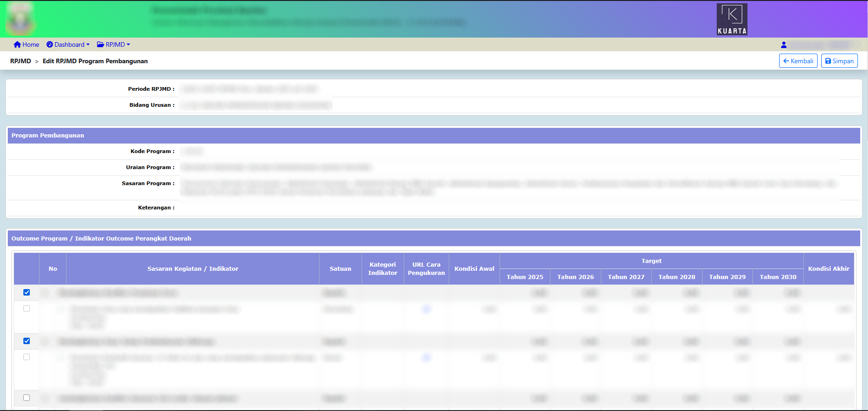Screen dimensions: 868x411
Task: Click the Tahun 2030 column header
Action: point(778,277)
